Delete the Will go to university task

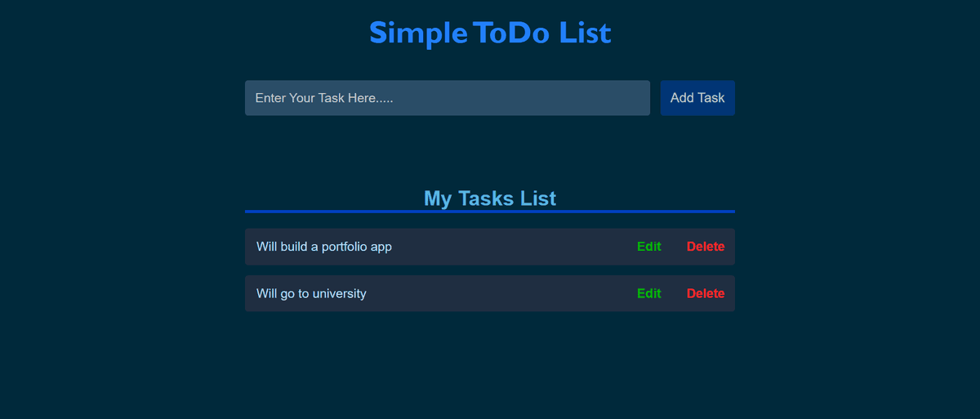click(706, 293)
